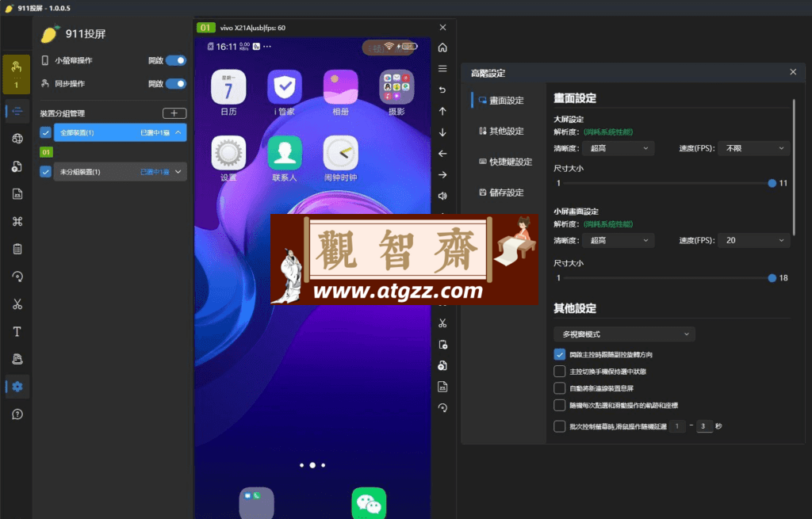
Task: Click the volume speaker icon on phone toolbar
Action: [442, 196]
